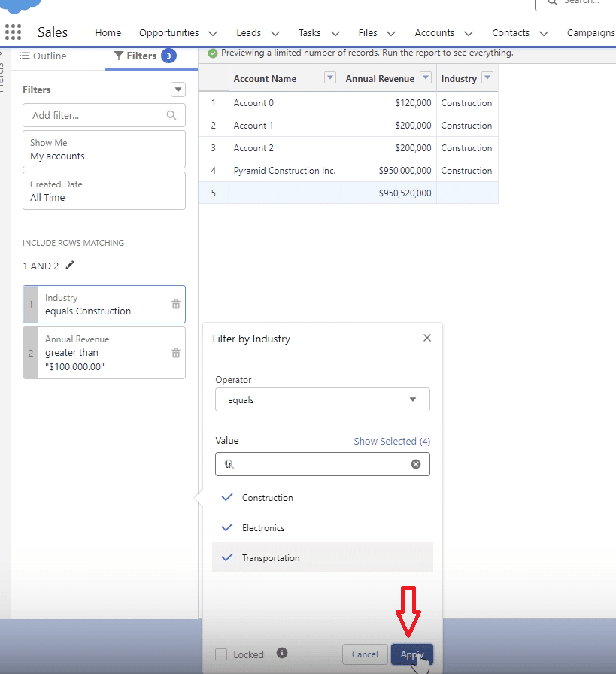Click the pencil icon to edit filter logic
616x674 pixels.
(70, 266)
